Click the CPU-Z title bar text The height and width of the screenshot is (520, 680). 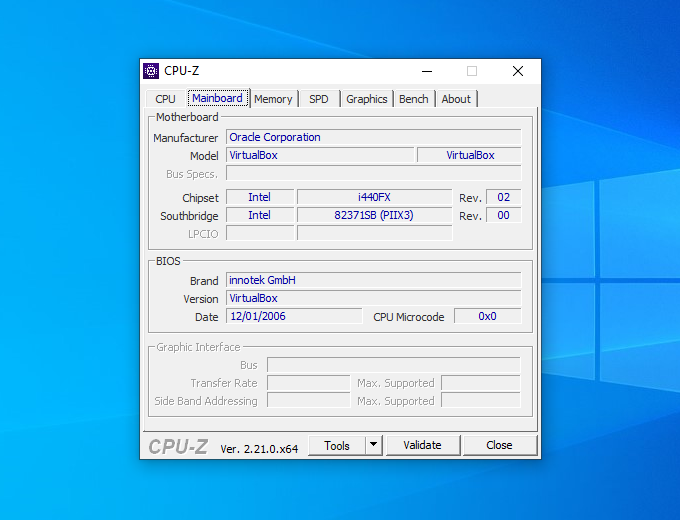click(x=182, y=71)
